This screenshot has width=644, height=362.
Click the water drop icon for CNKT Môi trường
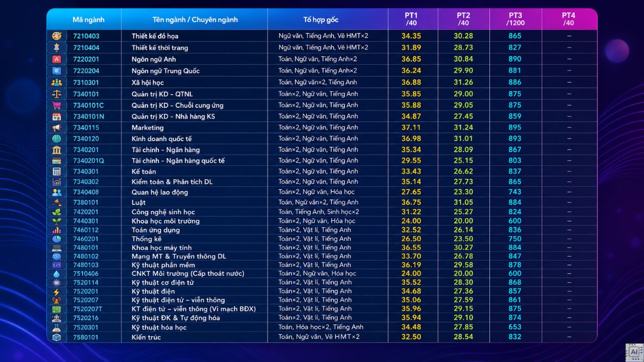(57, 274)
